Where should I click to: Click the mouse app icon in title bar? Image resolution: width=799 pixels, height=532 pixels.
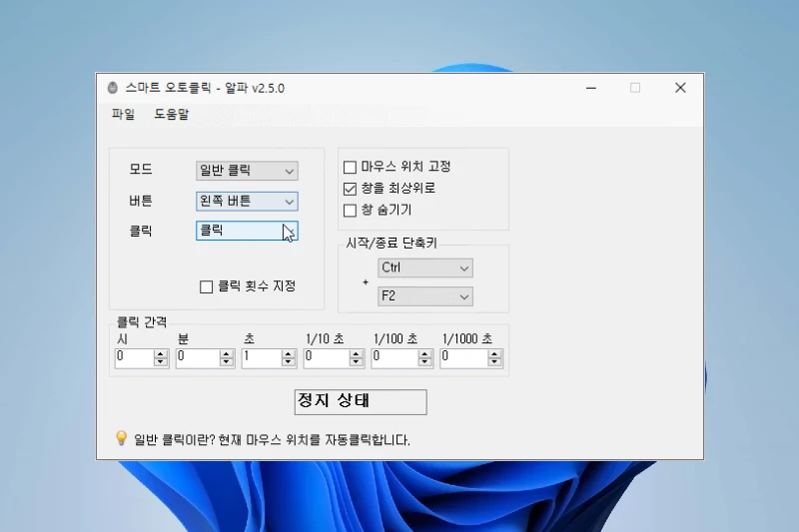(x=113, y=88)
